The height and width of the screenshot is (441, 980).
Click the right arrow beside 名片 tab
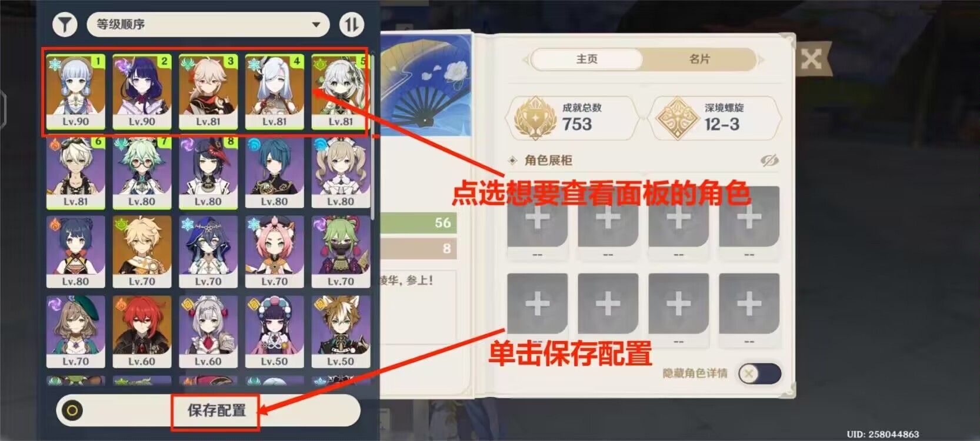click(761, 59)
